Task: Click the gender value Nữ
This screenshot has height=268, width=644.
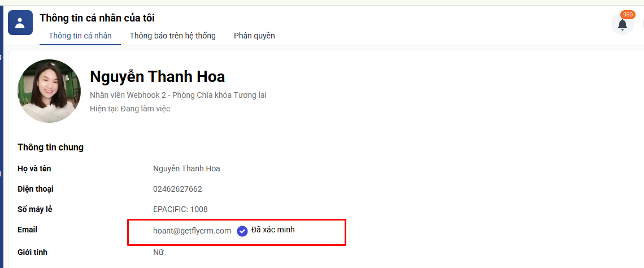Action: pos(158,252)
